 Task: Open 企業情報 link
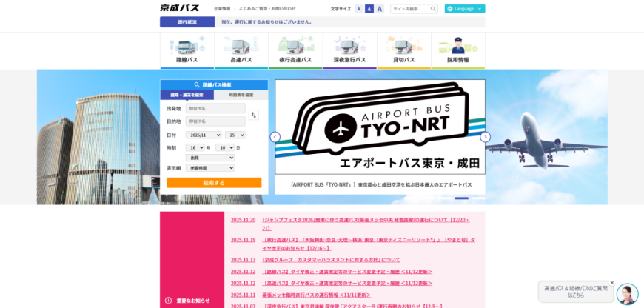point(222,9)
